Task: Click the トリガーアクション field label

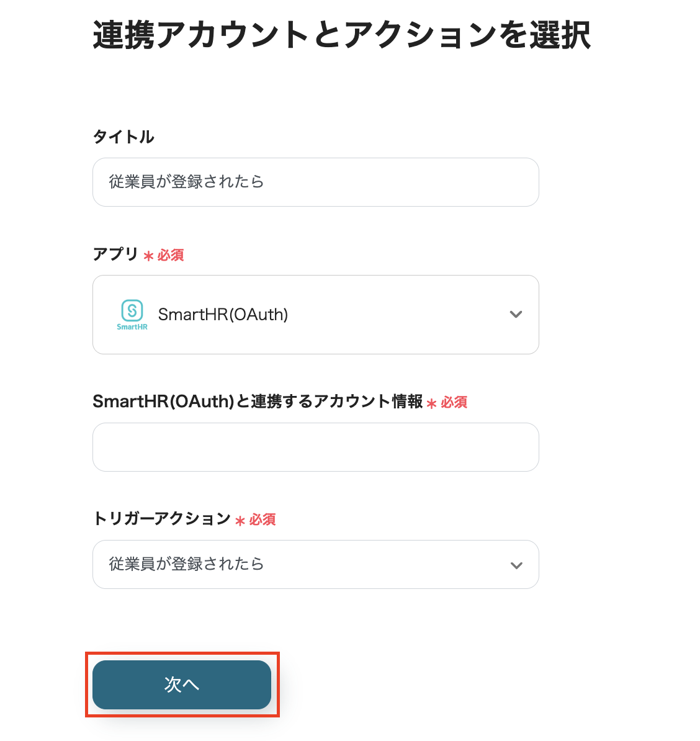Action: tap(161, 518)
